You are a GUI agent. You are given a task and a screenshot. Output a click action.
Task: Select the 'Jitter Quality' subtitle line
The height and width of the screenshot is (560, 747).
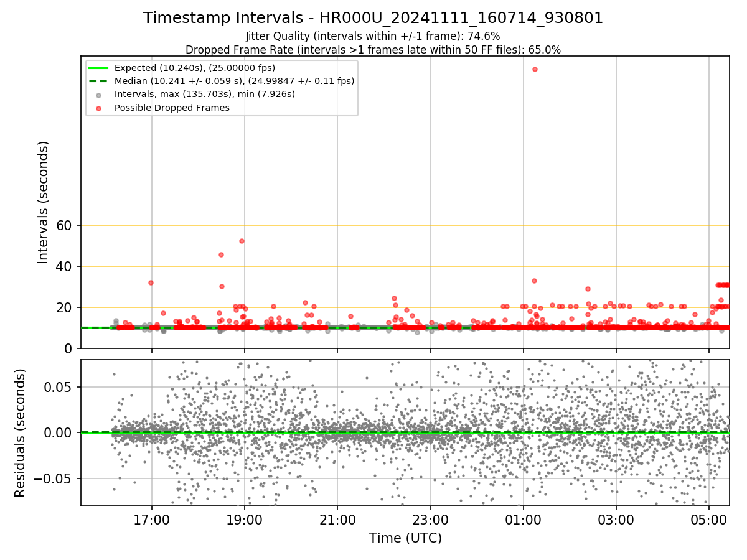[x=373, y=36]
